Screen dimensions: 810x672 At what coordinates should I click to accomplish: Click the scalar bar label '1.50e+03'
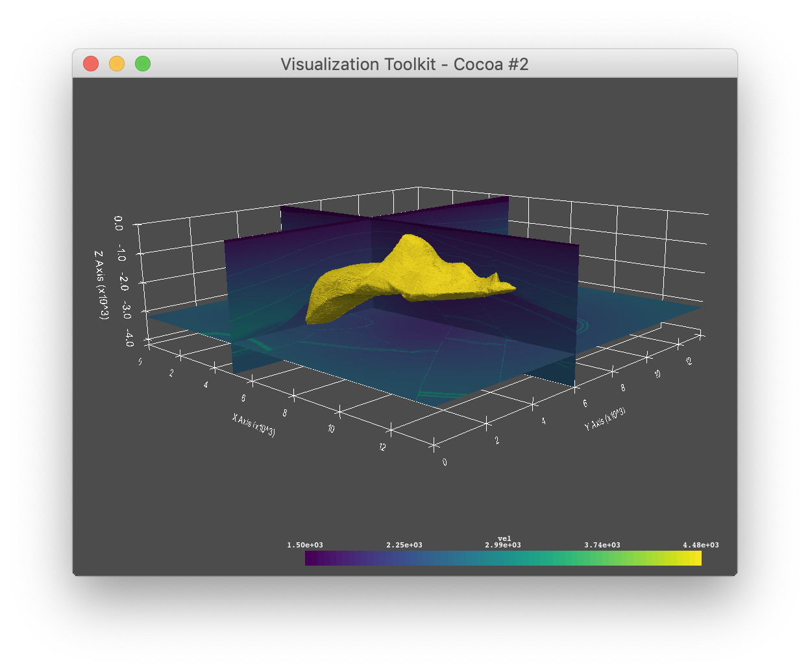(x=305, y=545)
